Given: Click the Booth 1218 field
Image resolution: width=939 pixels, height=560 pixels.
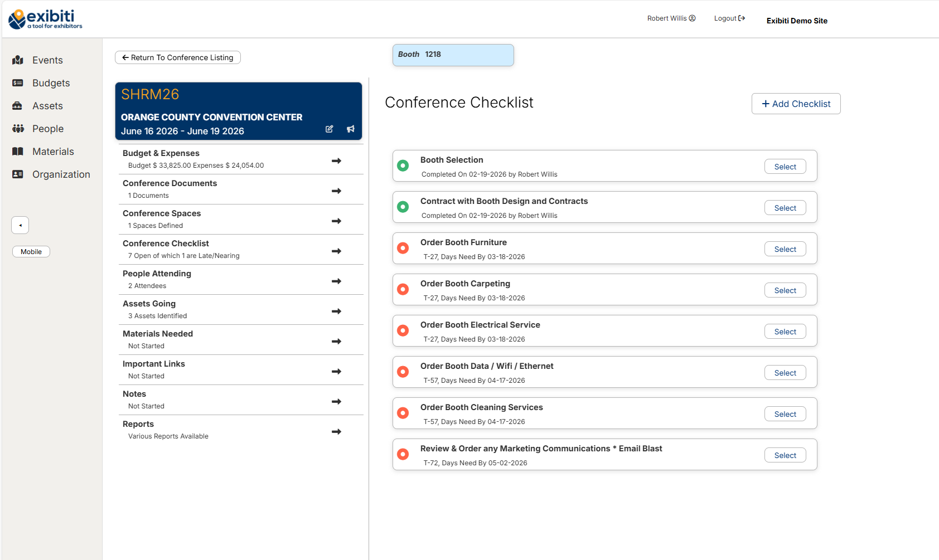Looking at the screenshot, I should point(453,55).
